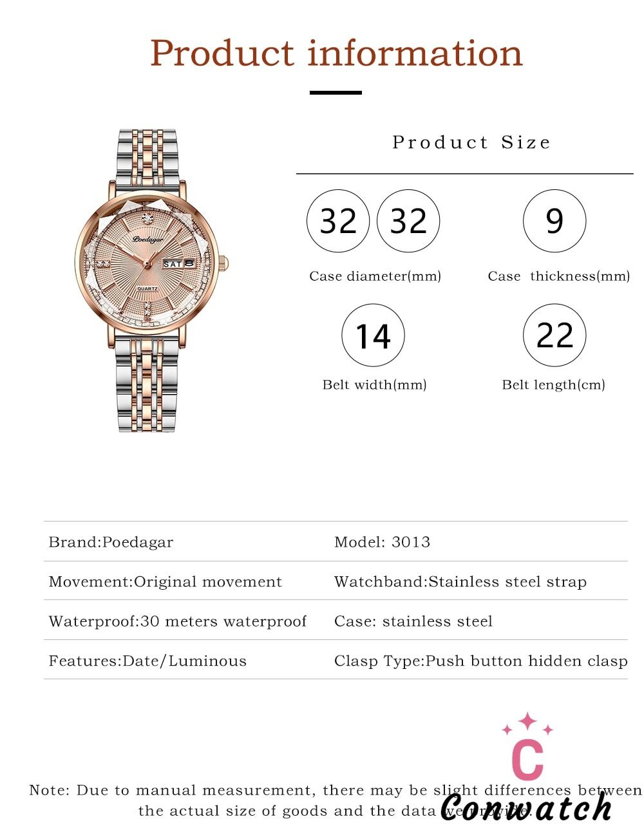The image size is (644, 837).
Task: Click the Clasp Type:Push button hidden clasp text
Action: tap(480, 661)
